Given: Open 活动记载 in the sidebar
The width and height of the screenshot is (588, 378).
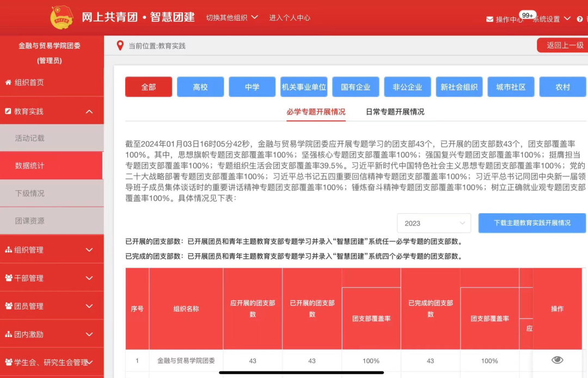Looking at the screenshot, I should [x=30, y=138].
